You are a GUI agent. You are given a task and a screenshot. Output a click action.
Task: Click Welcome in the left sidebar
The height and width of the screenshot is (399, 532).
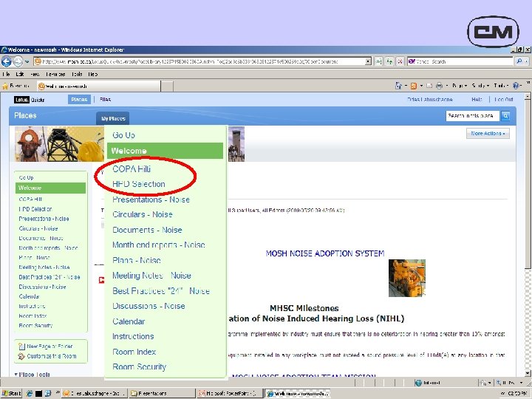[50, 188]
